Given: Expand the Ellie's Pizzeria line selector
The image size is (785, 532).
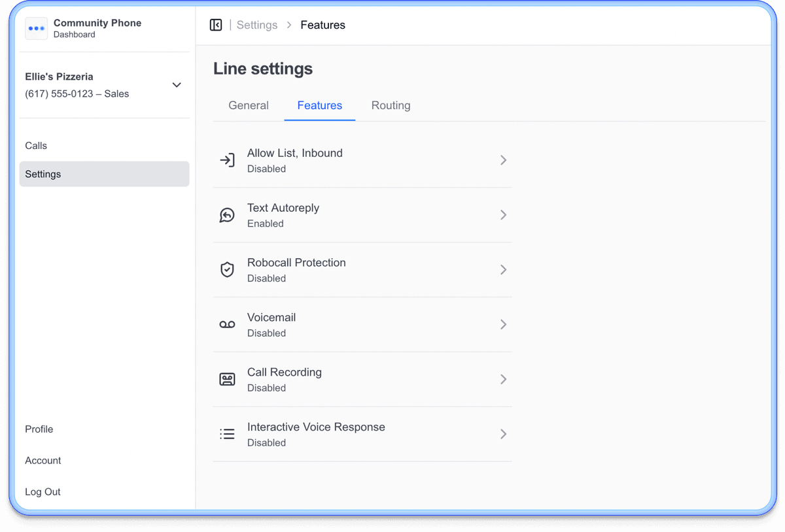Looking at the screenshot, I should [177, 85].
